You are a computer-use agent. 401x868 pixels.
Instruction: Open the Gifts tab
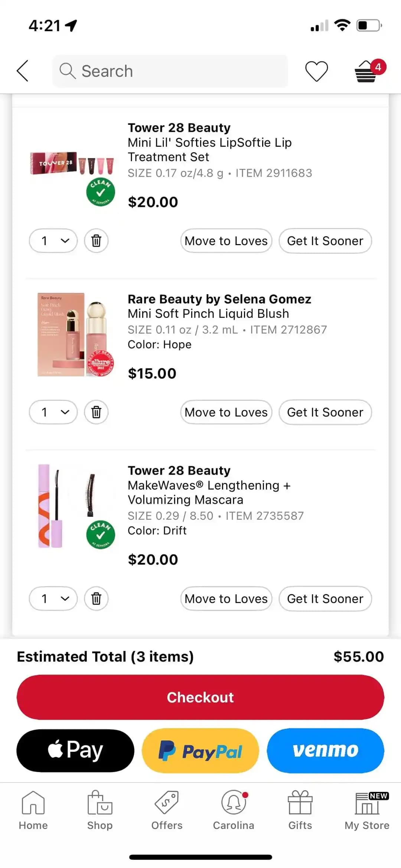tap(300, 810)
